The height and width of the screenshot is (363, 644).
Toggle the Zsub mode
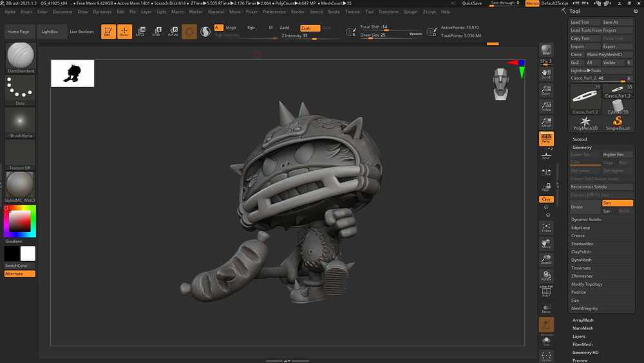point(310,28)
